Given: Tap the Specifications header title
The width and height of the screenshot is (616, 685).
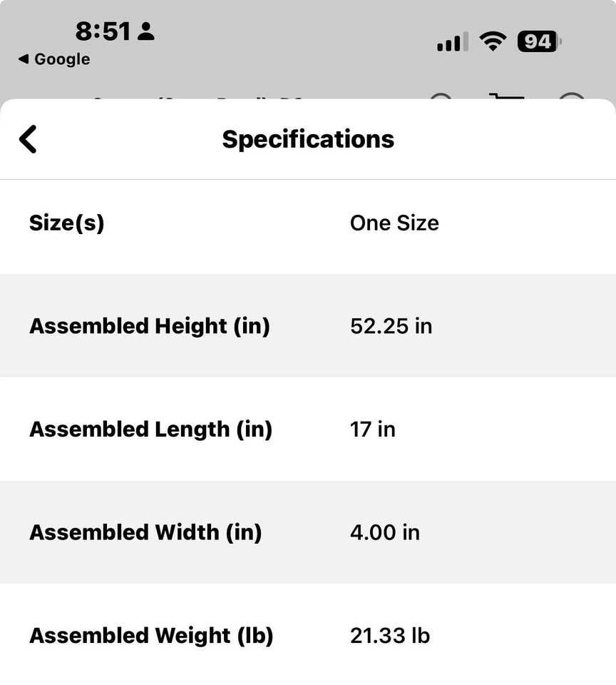Looking at the screenshot, I should pos(308,139).
